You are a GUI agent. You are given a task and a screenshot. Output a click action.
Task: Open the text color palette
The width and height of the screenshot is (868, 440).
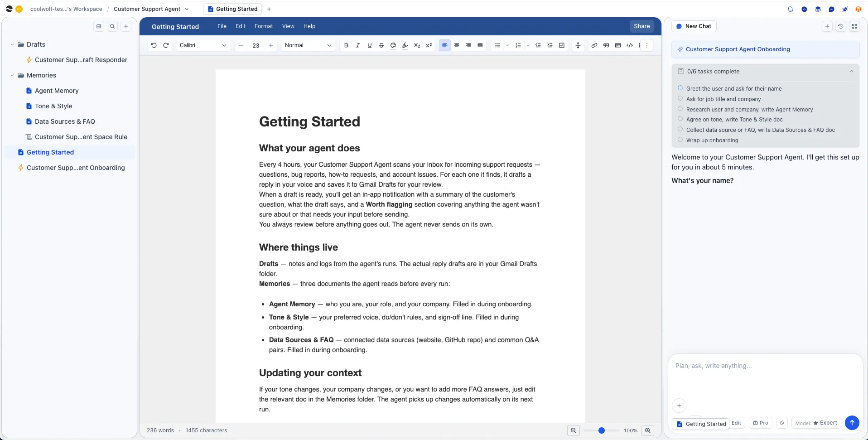[x=393, y=45]
